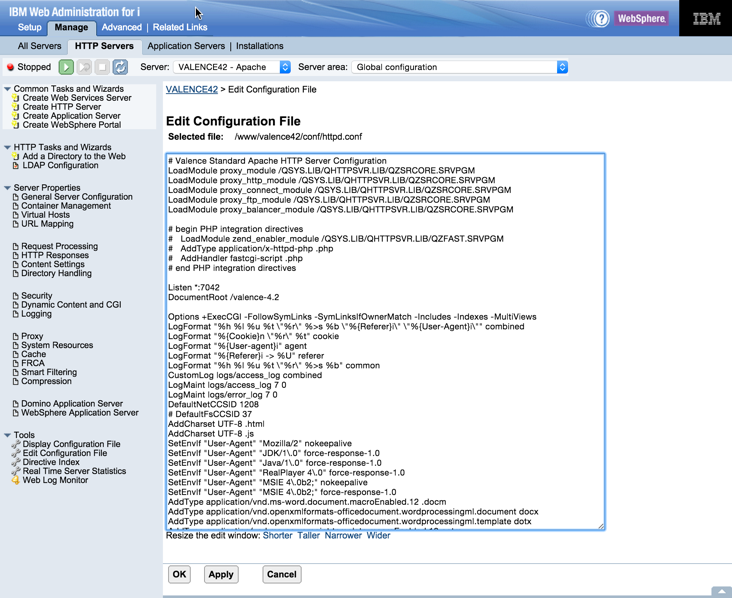Open help via the question mark icon
Screen dimensions: 732x598
pos(601,19)
